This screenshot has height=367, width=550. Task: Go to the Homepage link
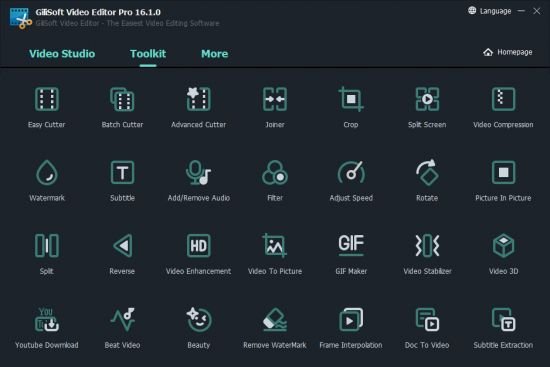tap(508, 52)
